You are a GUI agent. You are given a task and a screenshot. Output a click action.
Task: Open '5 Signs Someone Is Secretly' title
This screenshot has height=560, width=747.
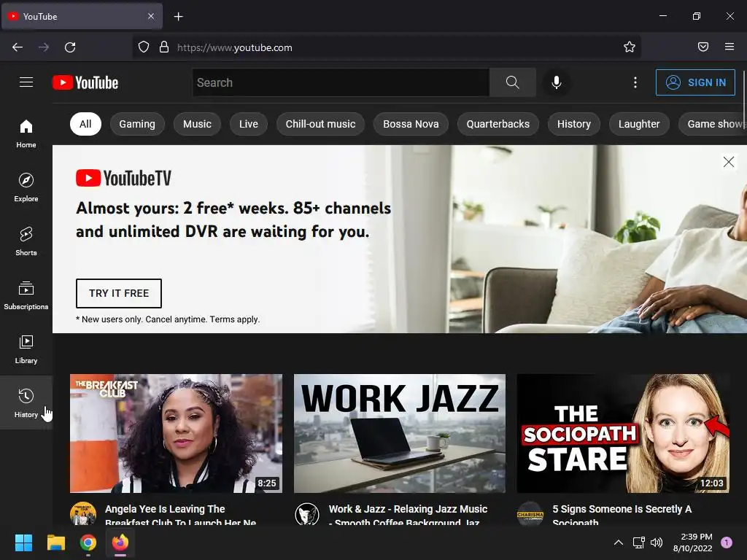(x=622, y=516)
